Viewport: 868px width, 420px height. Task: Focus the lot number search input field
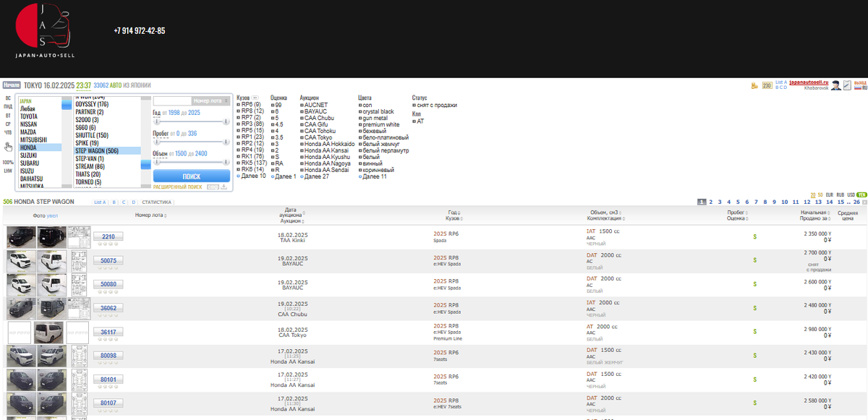(x=172, y=100)
